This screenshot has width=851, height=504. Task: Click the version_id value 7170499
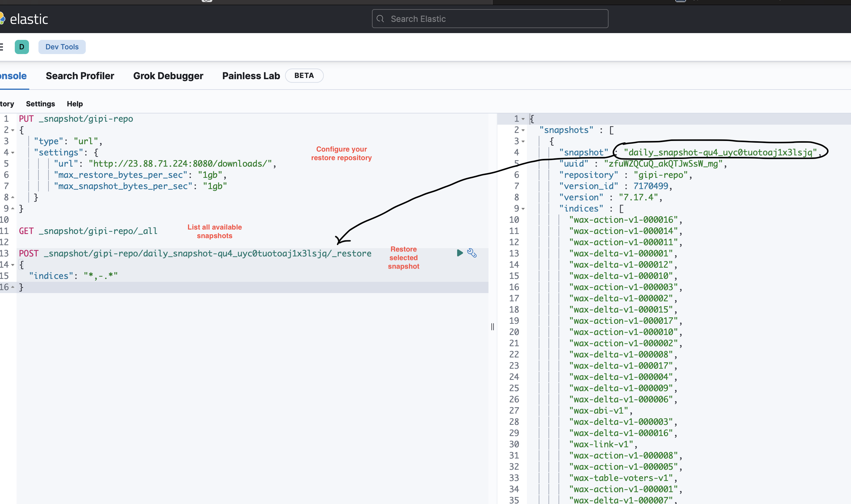click(x=651, y=186)
